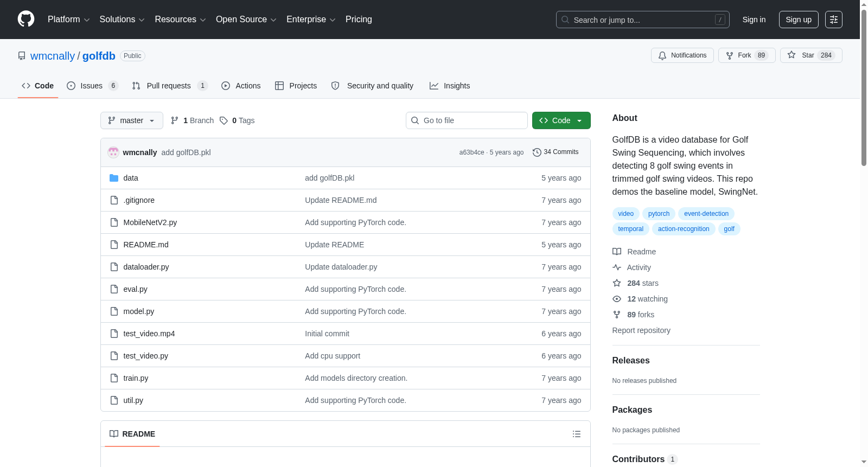Open the GitHub homepage logo

pos(26,19)
